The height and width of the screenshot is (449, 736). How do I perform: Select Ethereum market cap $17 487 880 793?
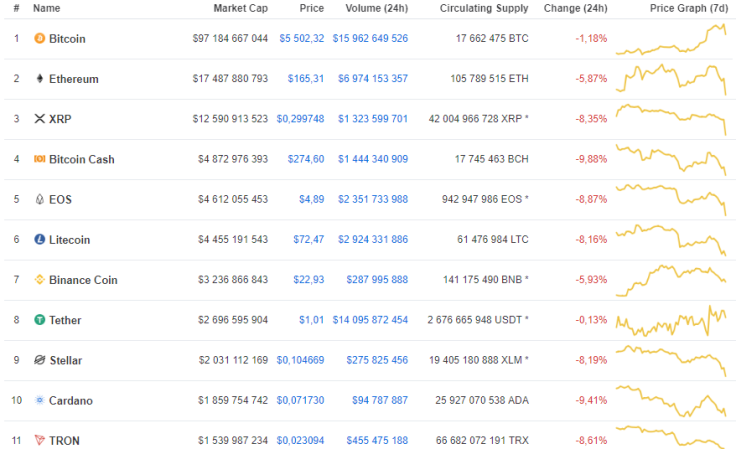point(230,78)
